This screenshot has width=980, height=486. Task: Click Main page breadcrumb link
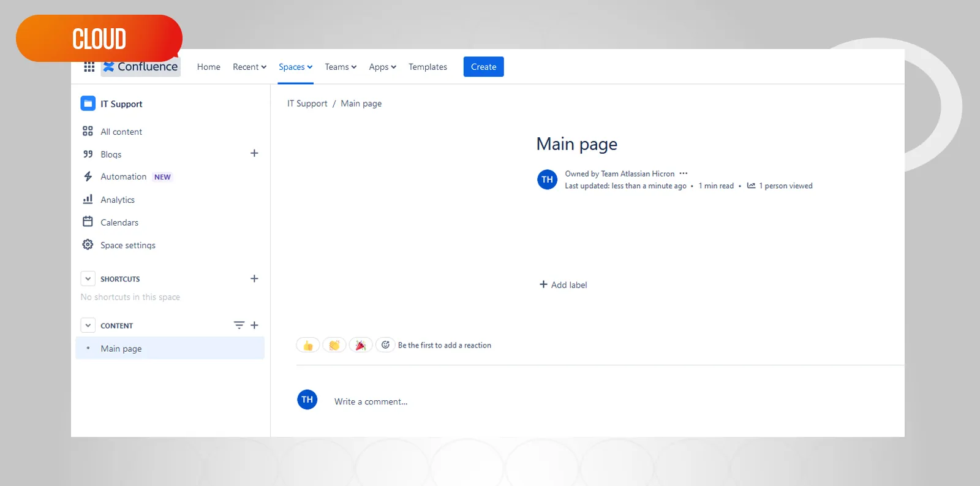pos(361,104)
